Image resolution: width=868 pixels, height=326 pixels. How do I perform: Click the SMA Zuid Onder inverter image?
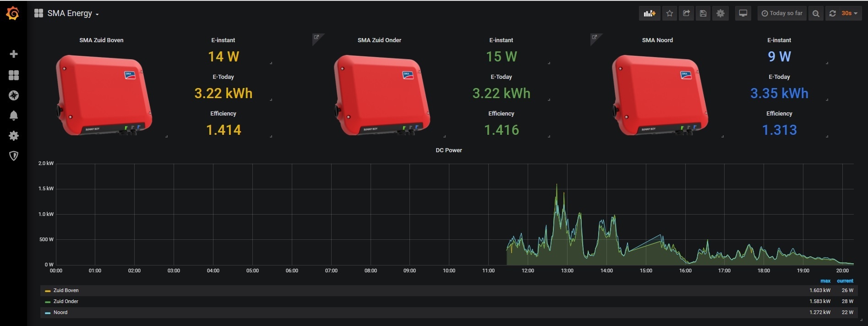382,95
